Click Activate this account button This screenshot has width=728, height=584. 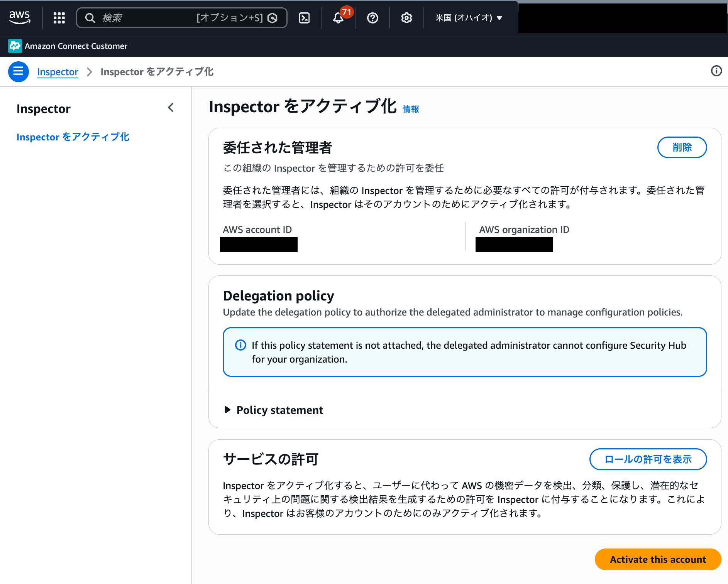point(658,559)
